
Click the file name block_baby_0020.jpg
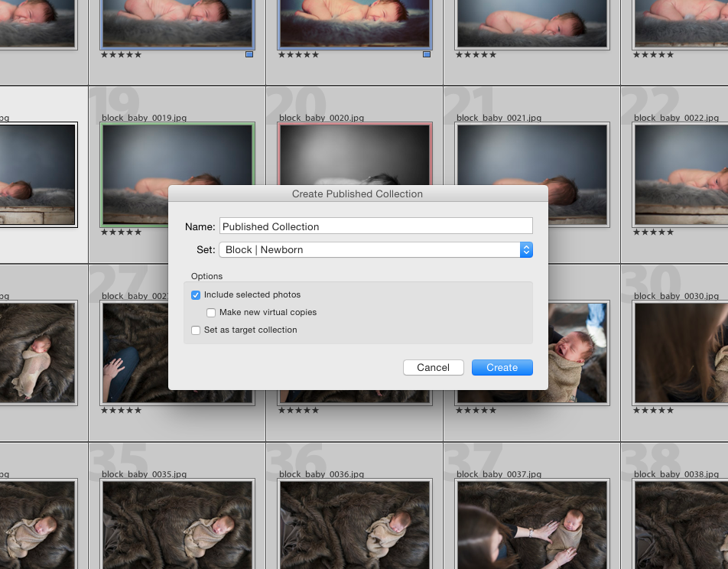coord(321,118)
